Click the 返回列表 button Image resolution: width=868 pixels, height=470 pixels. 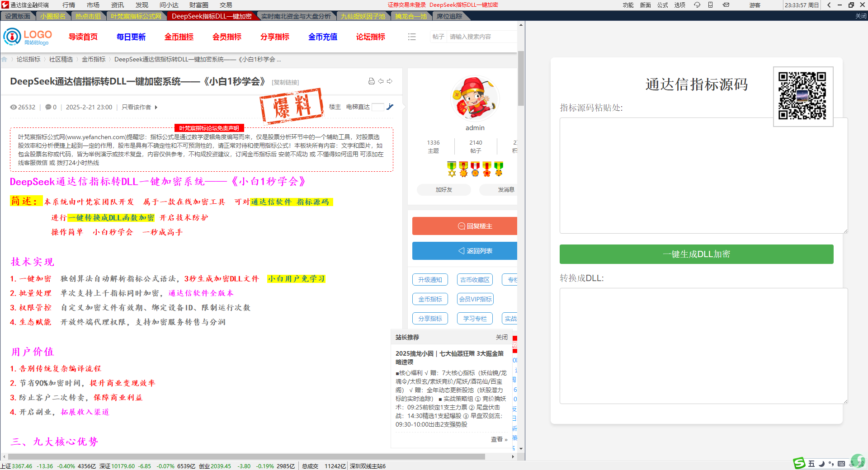coord(465,251)
